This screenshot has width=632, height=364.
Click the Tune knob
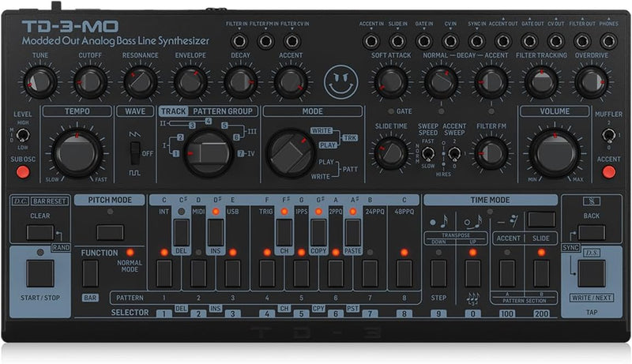39,82
